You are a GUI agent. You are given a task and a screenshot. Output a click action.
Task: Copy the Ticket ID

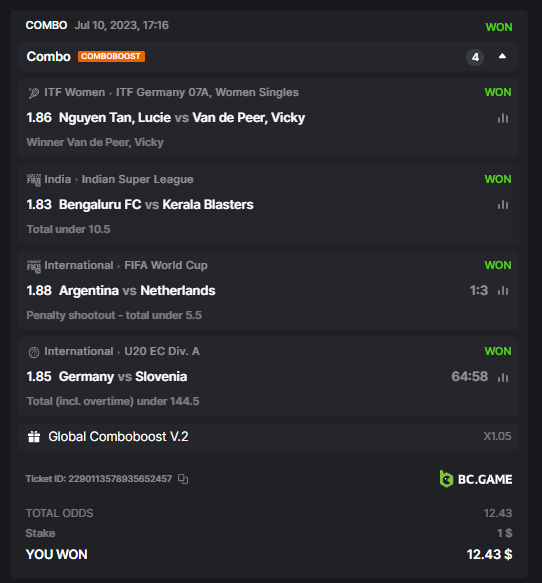pyautogui.click(x=183, y=479)
